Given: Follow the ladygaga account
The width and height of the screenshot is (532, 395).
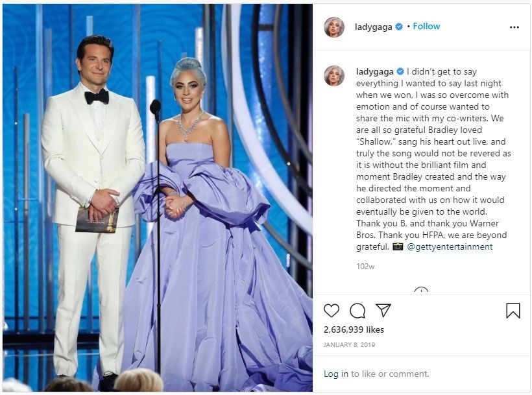Looking at the screenshot, I should coord(426,27).
